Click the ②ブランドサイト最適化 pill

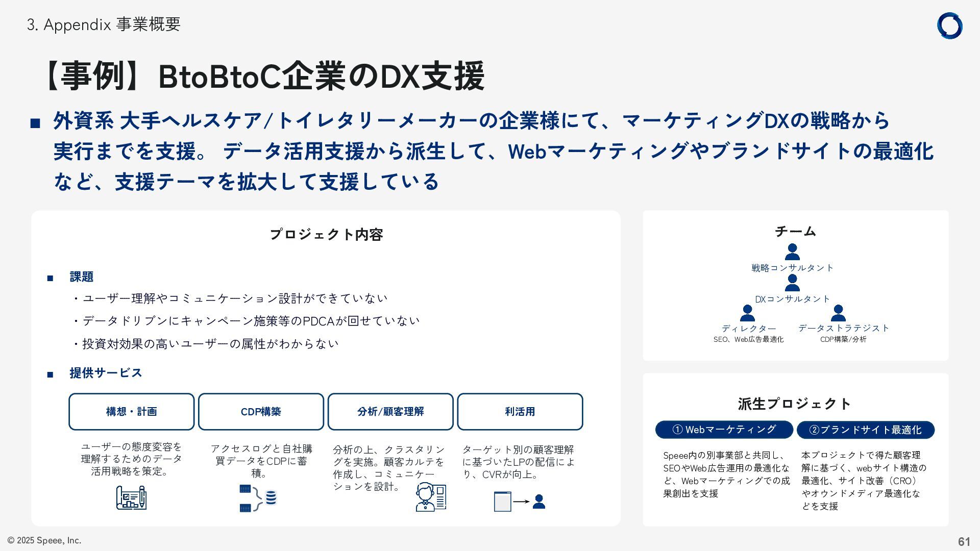865,430
